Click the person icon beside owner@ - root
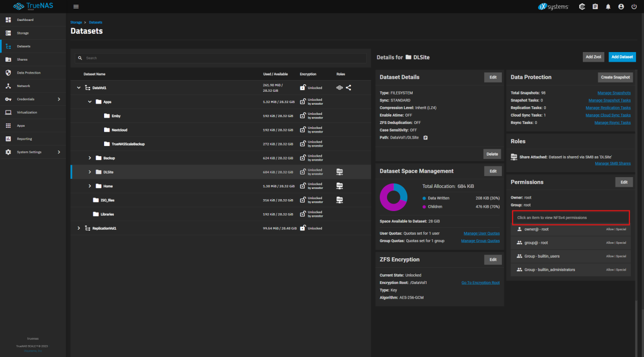644x357 pixels. click(x=519, y=229)
